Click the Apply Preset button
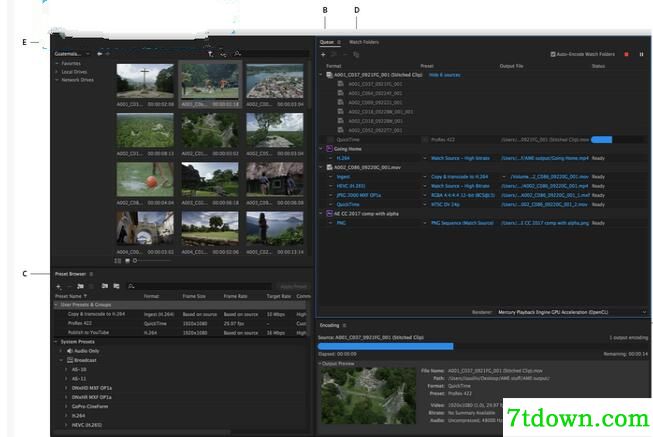 tap(294, 287)
